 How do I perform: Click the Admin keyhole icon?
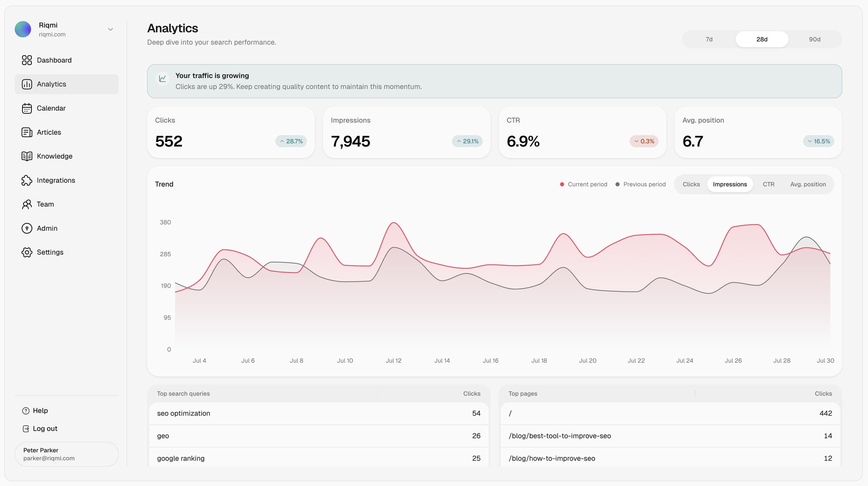tap(27, 228)
